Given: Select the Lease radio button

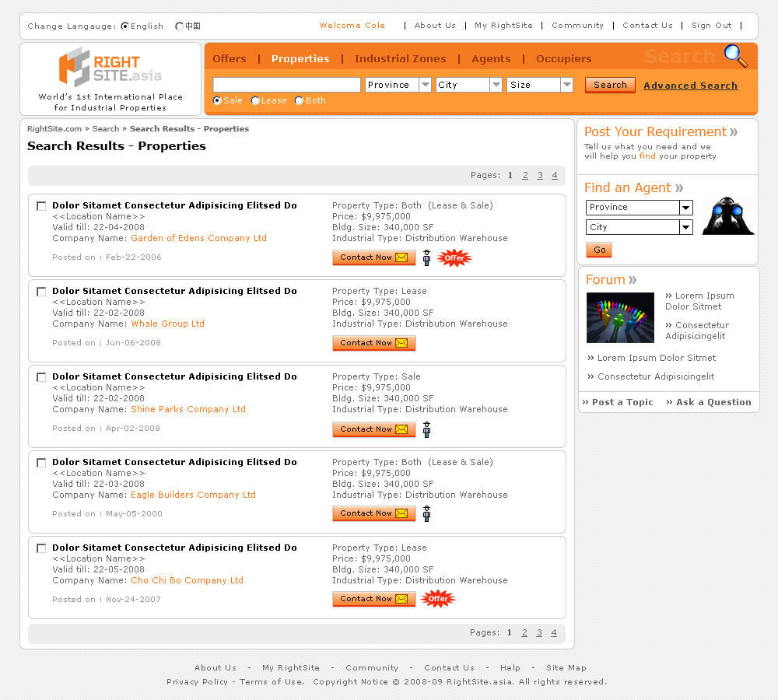Looking at the screenshot, I should [256, 101].
